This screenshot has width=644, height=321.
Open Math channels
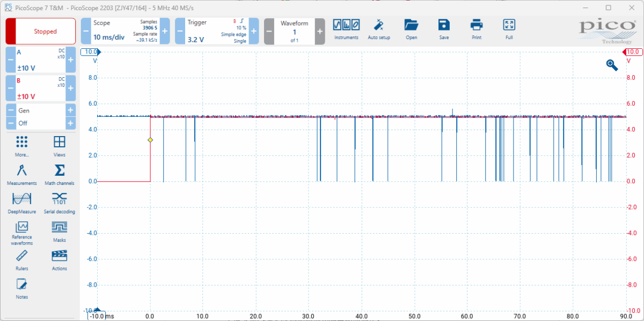60,175
